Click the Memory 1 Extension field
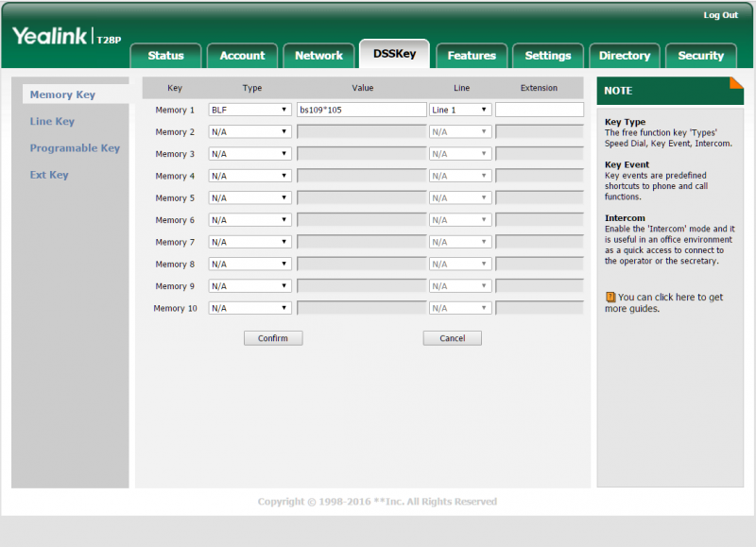 [x=540, y=110]
